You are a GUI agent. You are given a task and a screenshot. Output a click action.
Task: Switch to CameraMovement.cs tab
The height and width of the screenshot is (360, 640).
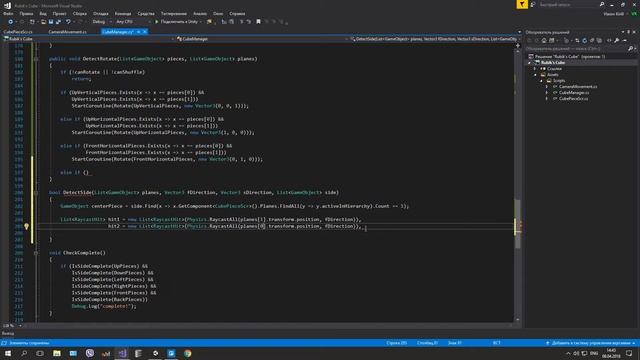67,32
